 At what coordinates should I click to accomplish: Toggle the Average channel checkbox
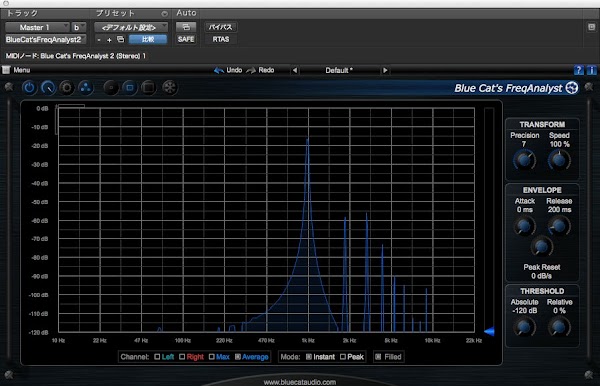click(238, 357)
